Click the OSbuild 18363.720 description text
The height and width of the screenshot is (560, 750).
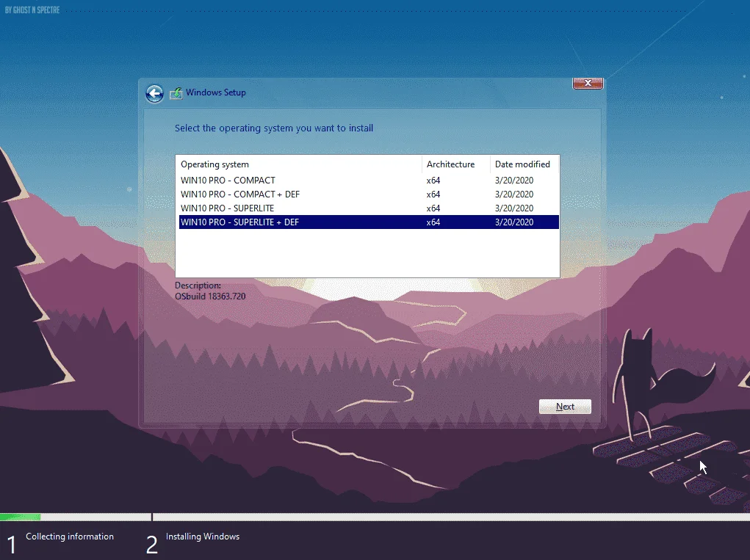pos(211,297)
